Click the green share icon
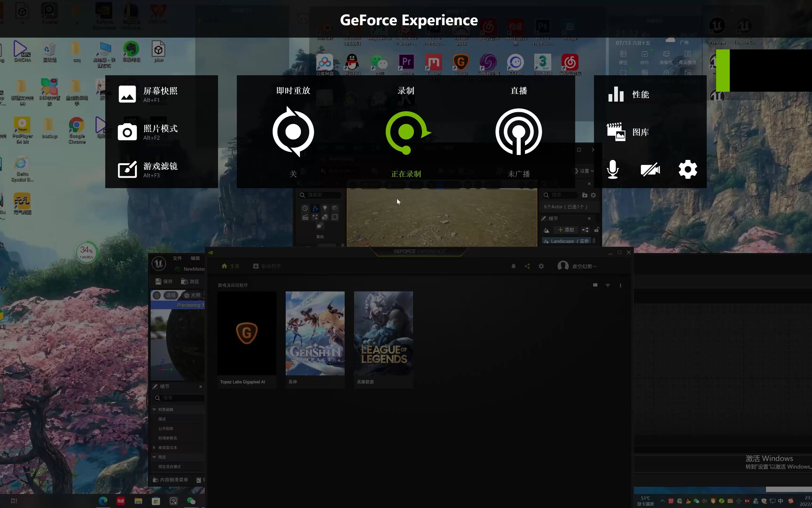The height and width of the screenshot is (508, 812). tap(527, 266)
